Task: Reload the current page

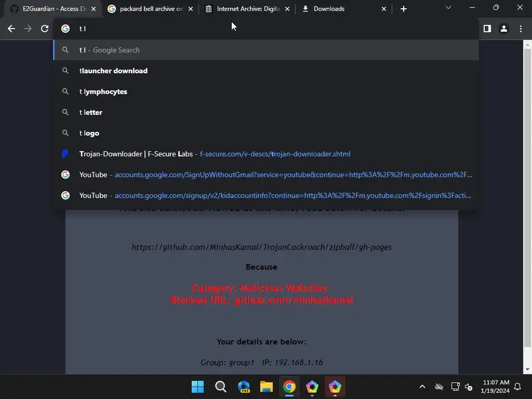Action: [45, 29]
